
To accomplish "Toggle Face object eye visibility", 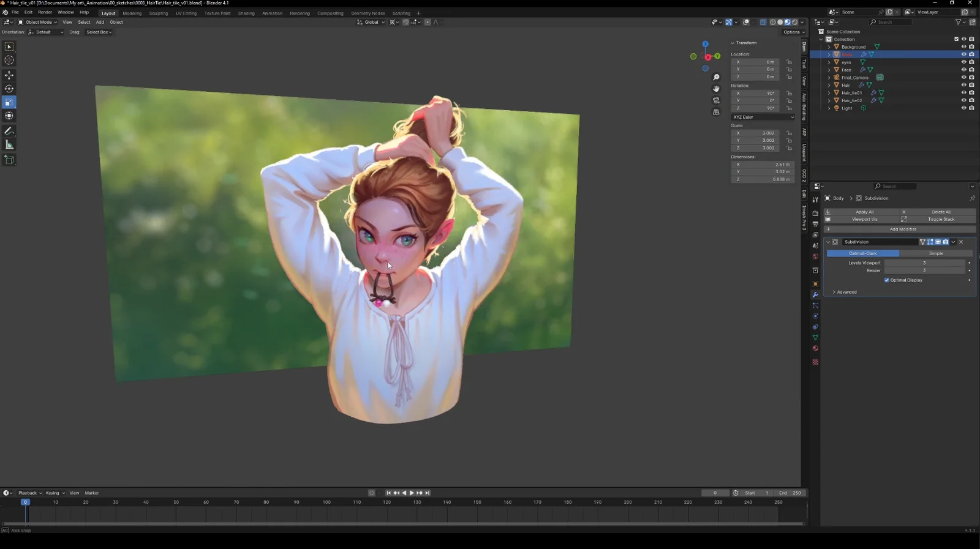I will pos(963,70).
